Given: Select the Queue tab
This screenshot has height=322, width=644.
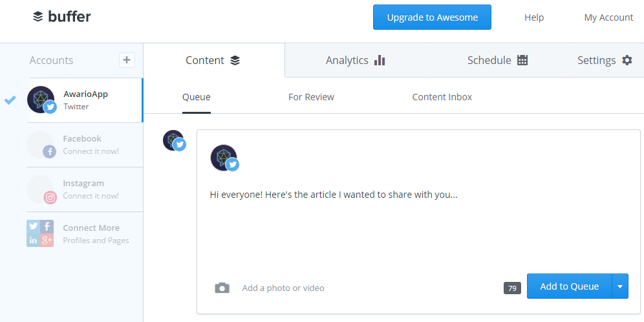Looking at the screenshot, I should click(x=197, y=98).
